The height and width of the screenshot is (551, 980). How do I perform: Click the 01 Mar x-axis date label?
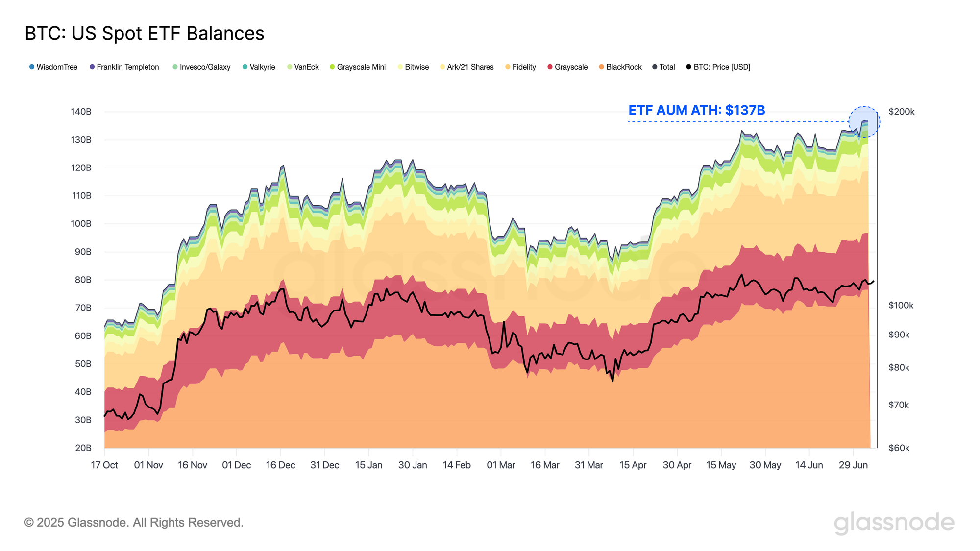pos(501,465)
